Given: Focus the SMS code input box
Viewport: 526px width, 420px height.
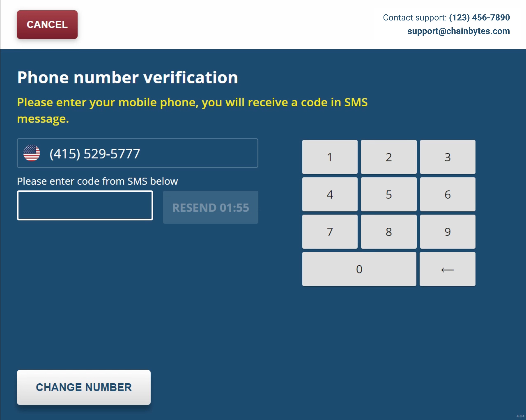Looking at the screenshot, I should pos(85,205).
